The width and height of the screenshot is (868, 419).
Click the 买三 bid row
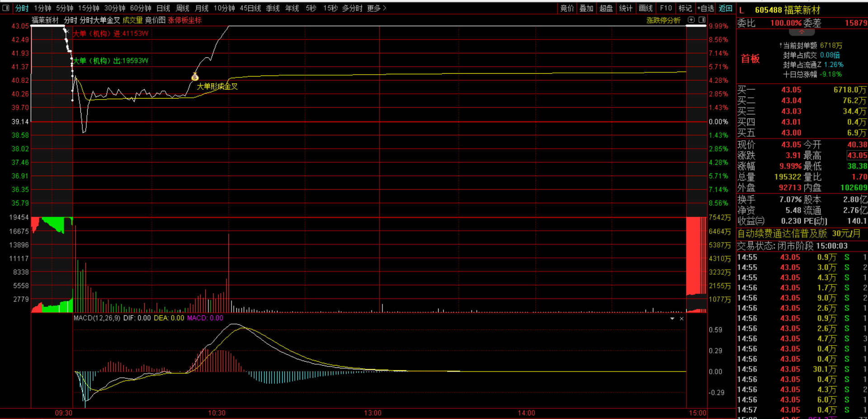802,111
